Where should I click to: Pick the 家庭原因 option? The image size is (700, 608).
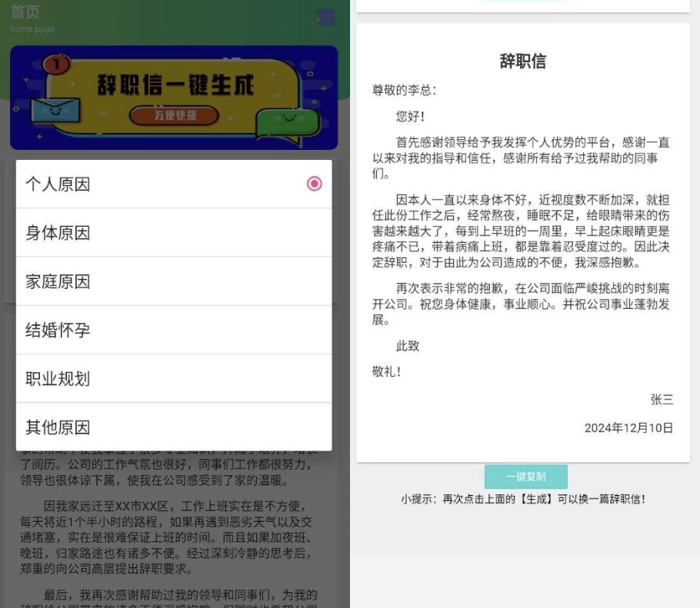pyautogui.click(x=174, y=281)
